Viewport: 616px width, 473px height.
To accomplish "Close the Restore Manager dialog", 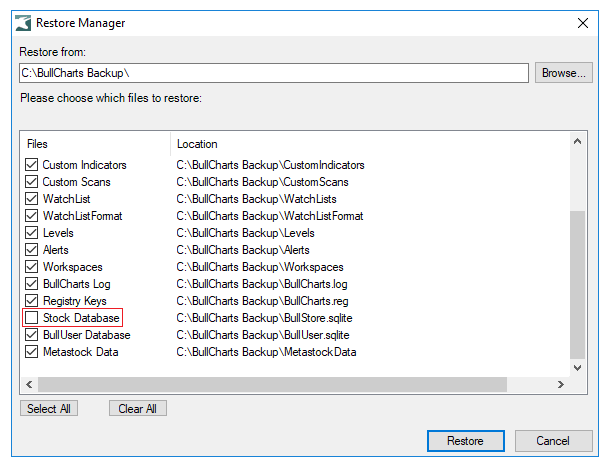I will pos(583,23).
